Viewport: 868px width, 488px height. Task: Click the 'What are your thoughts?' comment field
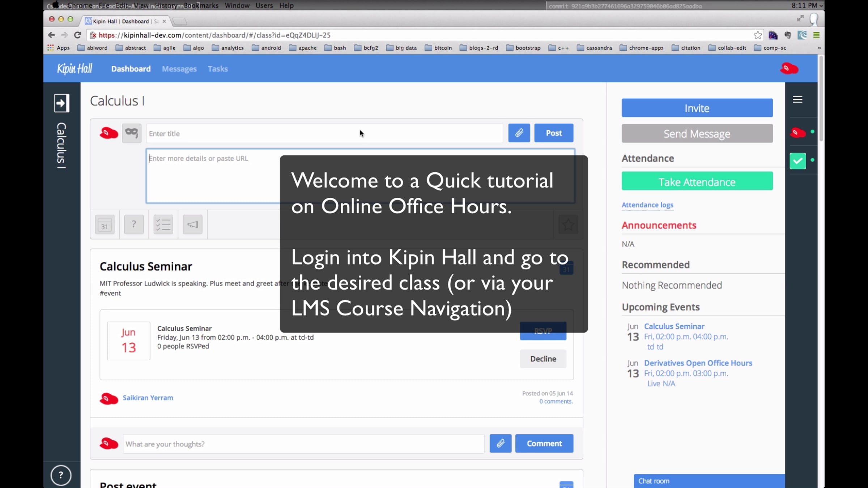point(303,444)
